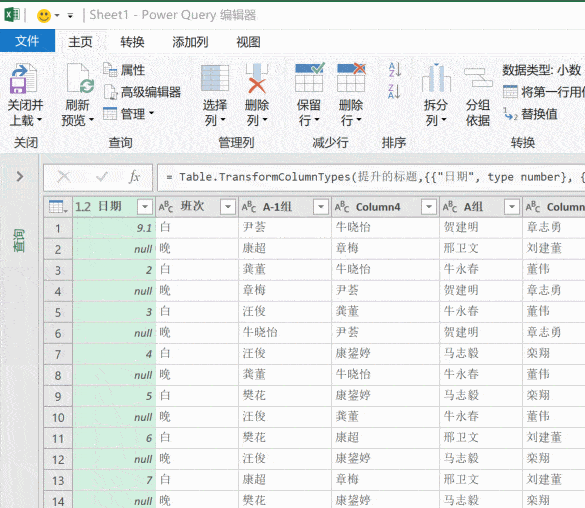The width and height of the screenshot is (585, 508).
Task: Open the 日期 column filter dropdown
Action: click(145, 207)
